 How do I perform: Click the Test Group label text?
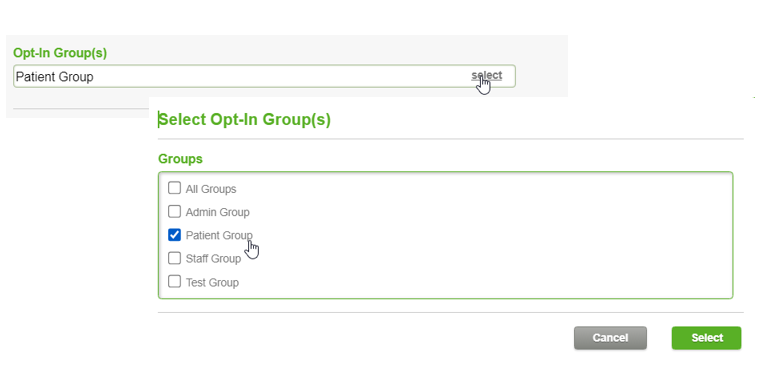[212, 282]
